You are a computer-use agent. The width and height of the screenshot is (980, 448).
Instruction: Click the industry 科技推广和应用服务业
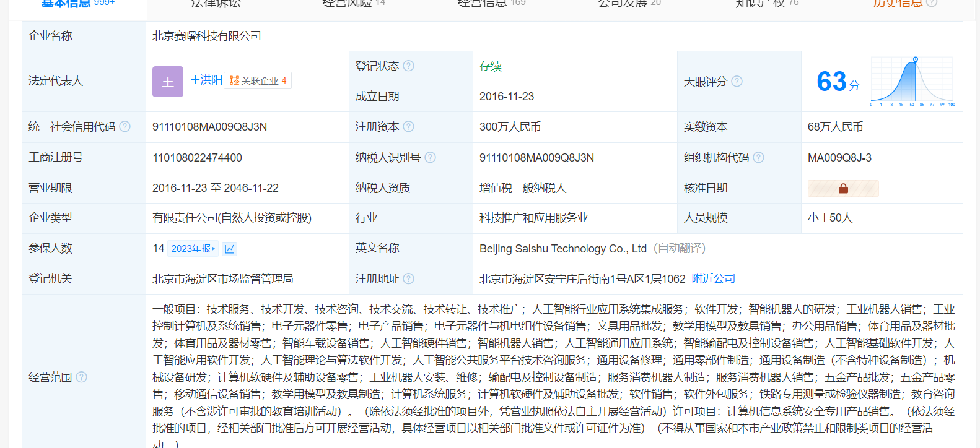point(533,218)
